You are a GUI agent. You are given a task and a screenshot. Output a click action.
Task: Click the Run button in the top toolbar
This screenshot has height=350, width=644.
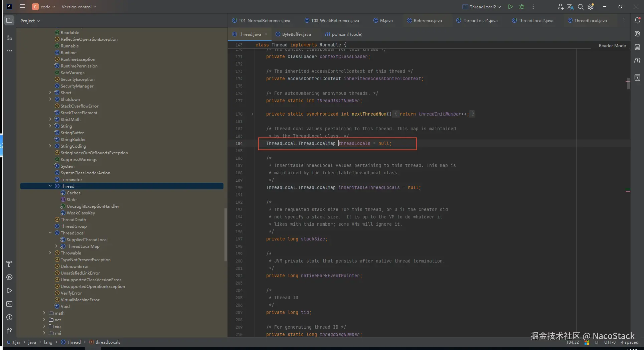510,7
